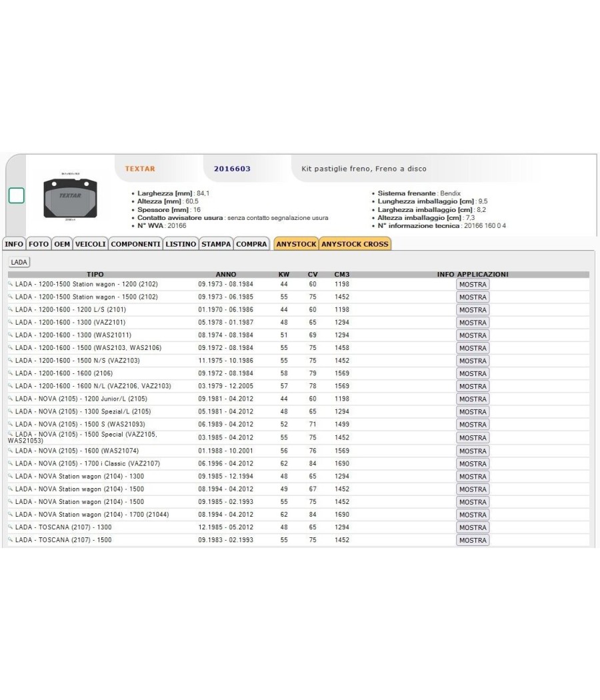The width and height of the screenshot is (600, 700).
Task: Click MOSTRA for Station wagon 1500 (2102)
Action: (x=473, y=297)
